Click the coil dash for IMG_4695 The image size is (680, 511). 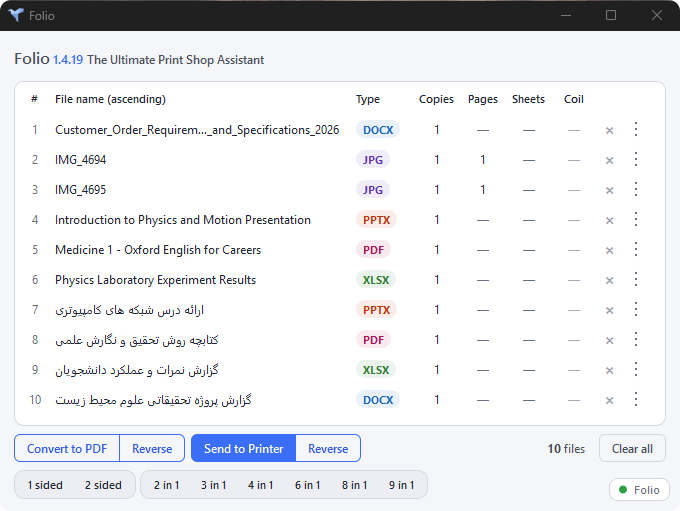point(574,190)
